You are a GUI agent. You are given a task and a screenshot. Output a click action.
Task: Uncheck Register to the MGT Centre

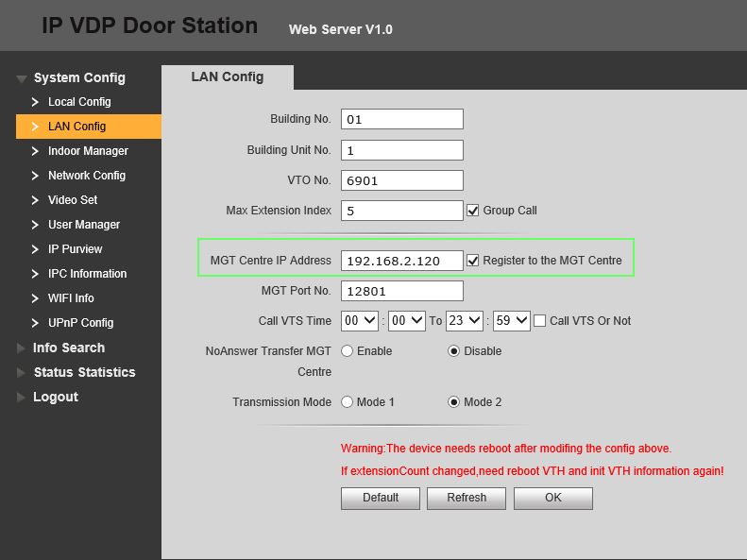tap(473, 260)
